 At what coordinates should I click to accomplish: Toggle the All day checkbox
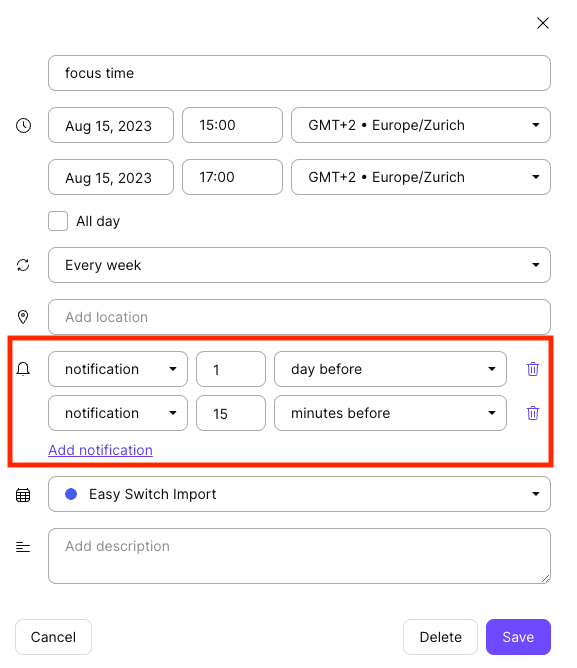tap(58, 221)
